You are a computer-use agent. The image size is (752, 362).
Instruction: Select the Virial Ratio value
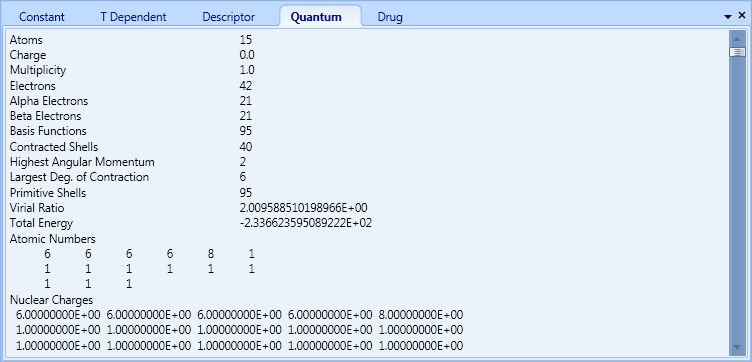tap(304, 208)
